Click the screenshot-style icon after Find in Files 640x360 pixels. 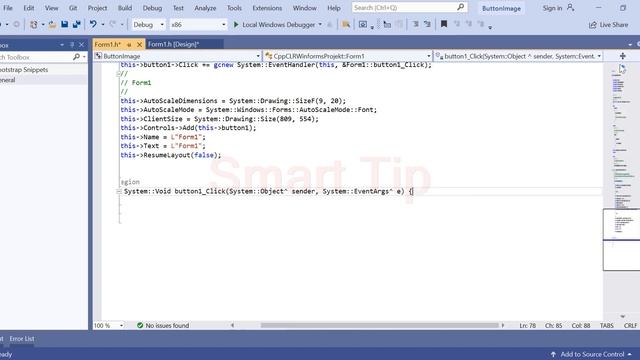click(x=362, y=24)
